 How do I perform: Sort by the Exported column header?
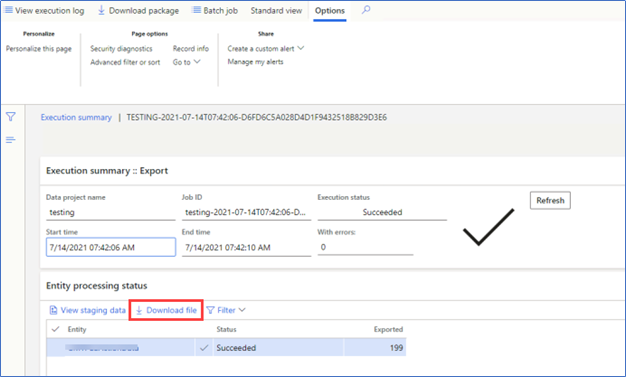coord(388,329)
